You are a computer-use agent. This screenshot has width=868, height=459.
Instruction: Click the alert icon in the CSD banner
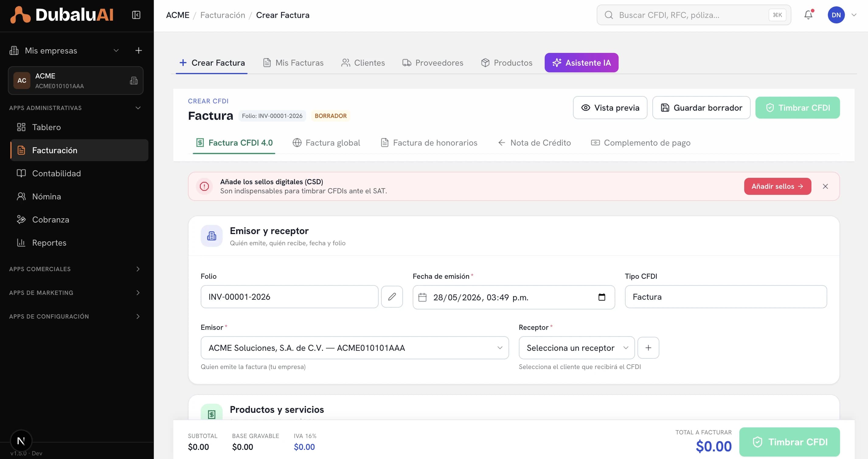[204, 186]
